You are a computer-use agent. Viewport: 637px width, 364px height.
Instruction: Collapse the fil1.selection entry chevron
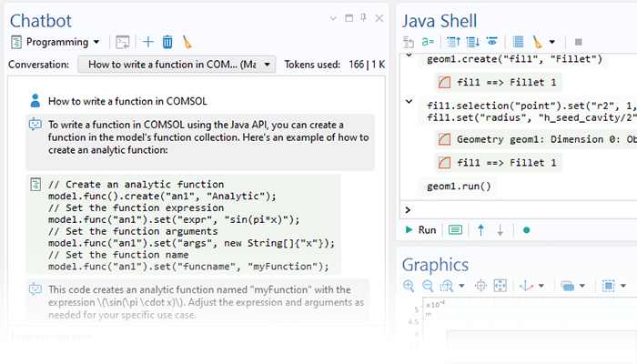409,102
